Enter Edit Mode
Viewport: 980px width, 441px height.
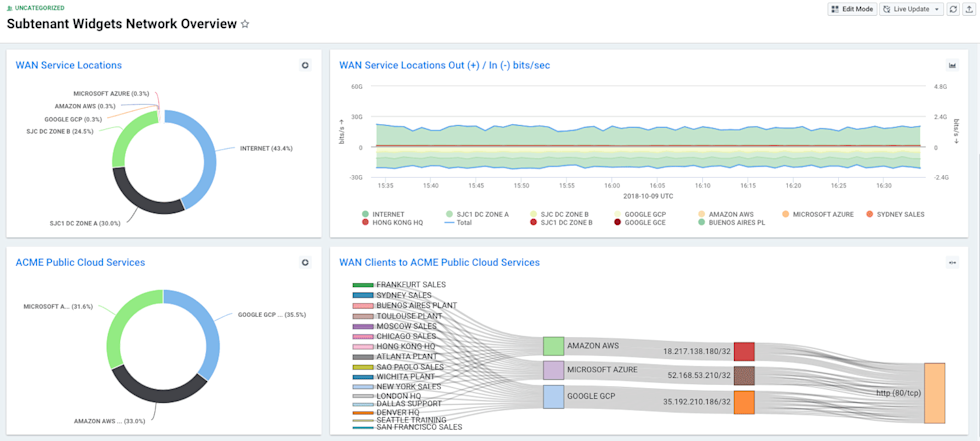[x=852, y=9]
